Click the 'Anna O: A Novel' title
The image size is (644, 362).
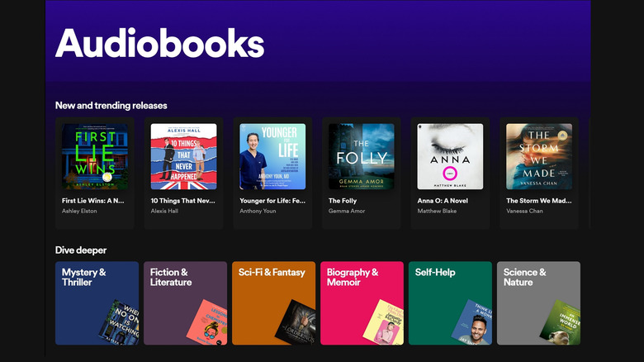pyautogui.click(x=443, y=201)
